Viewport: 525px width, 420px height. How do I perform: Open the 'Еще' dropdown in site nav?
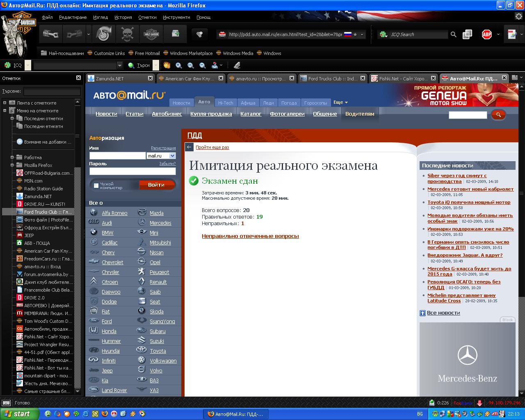coord(340,103)
